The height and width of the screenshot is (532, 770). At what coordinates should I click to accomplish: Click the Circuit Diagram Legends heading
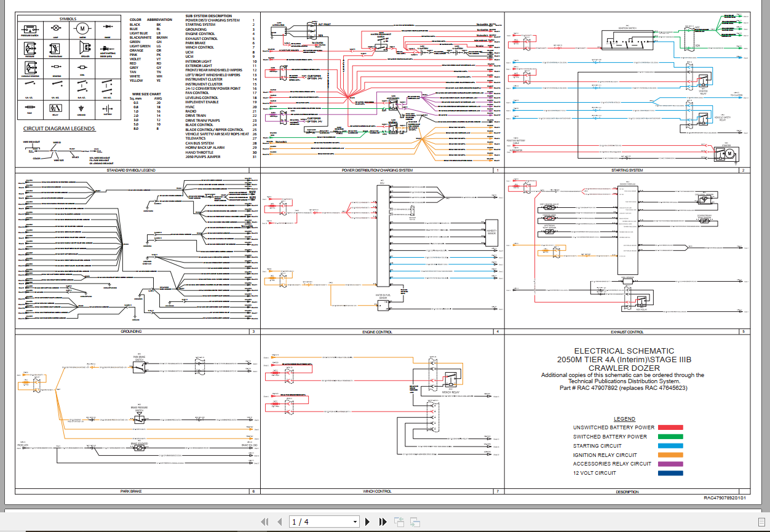click(59, 129)
